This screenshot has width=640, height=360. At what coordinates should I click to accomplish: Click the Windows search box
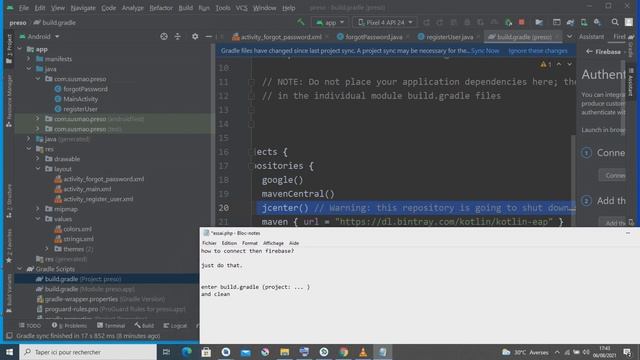88,352
